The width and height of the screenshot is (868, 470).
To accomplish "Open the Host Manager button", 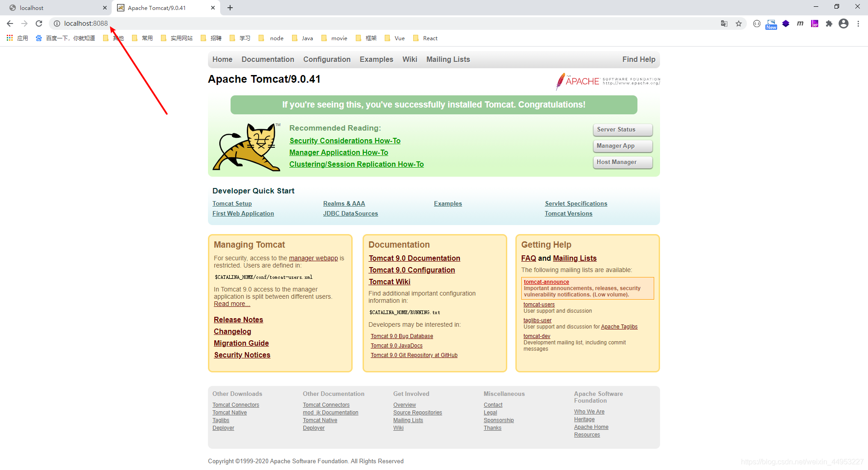I will [623, 162].
